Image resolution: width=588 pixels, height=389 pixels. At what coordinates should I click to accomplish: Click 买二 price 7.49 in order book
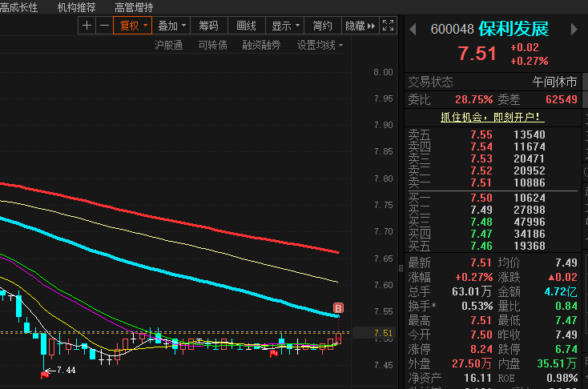coord(481,210)
